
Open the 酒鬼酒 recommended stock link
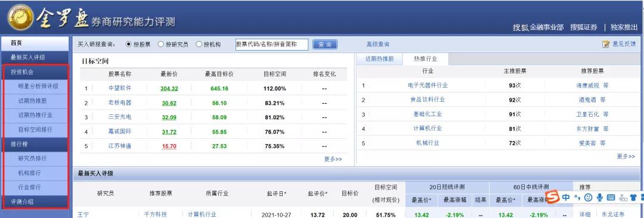[588, 99]
